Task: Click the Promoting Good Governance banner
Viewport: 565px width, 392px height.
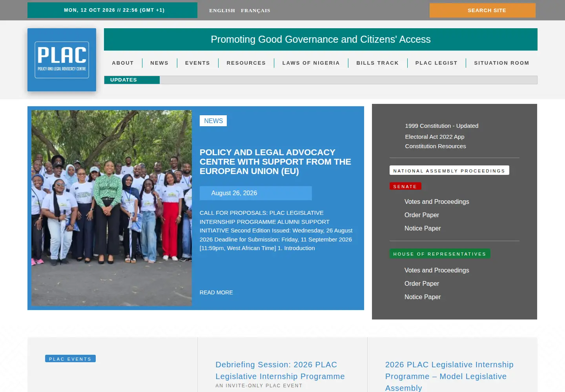Action: pyautogui.click(x=321, y=39)
